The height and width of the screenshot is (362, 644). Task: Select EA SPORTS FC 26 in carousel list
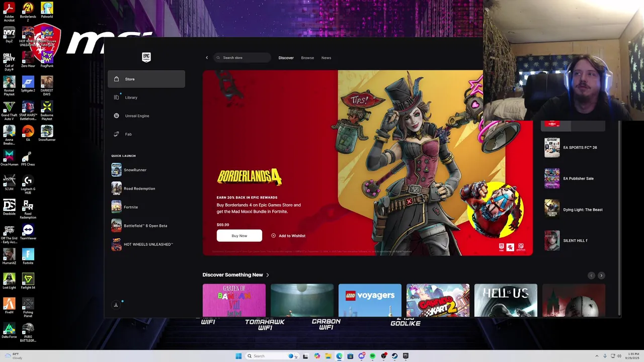pos(574,148)
